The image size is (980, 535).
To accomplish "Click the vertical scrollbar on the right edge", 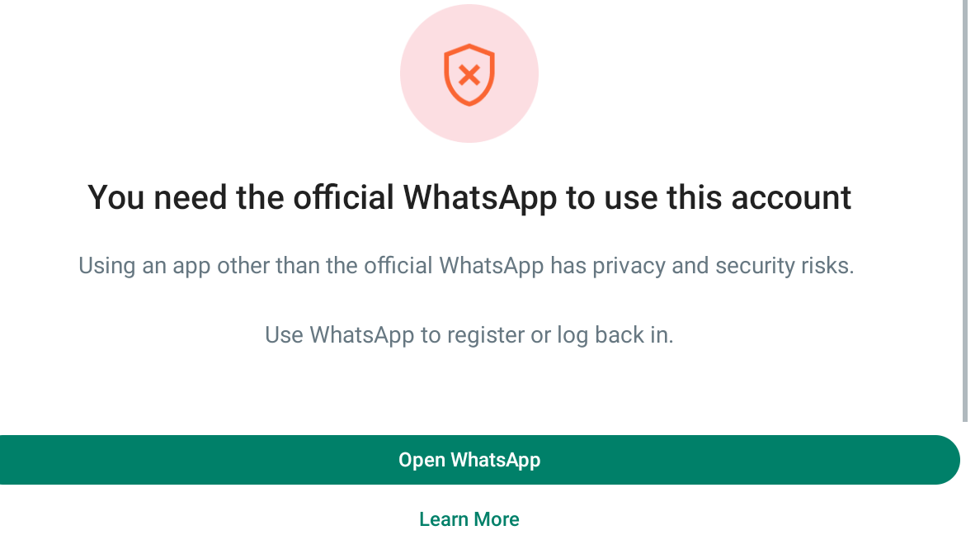I will pos(965,206).
